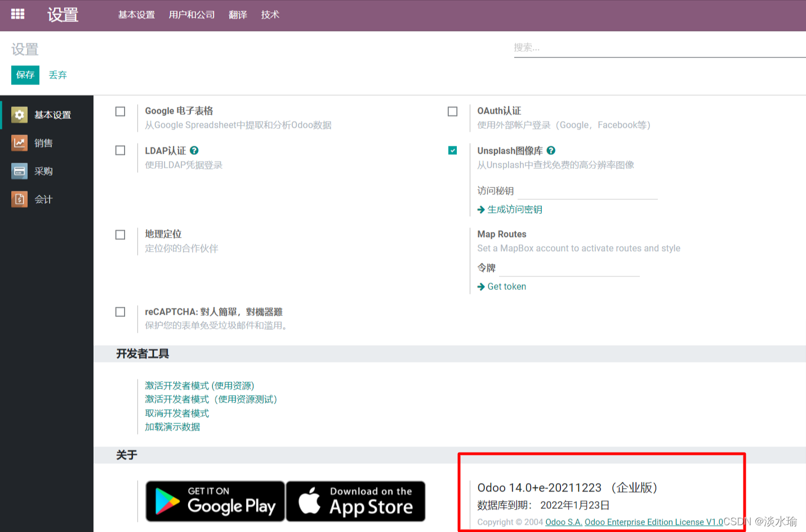This screenshot has width=806, height=532.
Task: Click the 基本设置 gear icon in sidebar
Action: (19, 115)
